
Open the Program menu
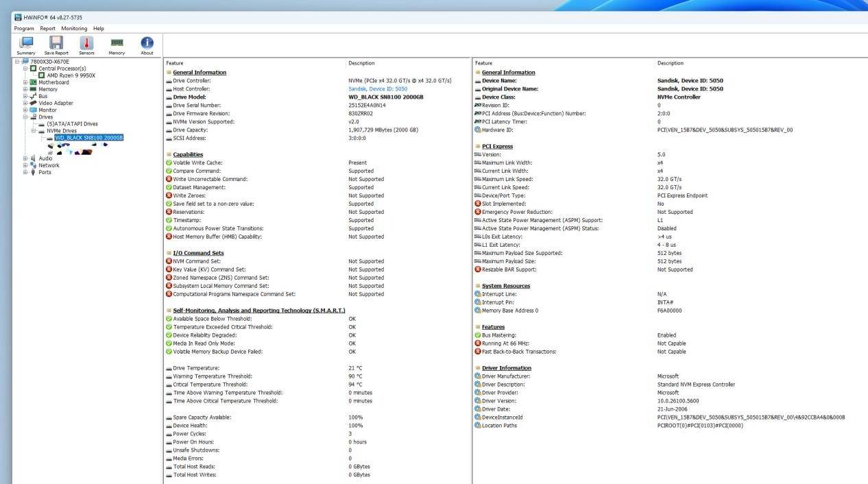tap(24, 29)
